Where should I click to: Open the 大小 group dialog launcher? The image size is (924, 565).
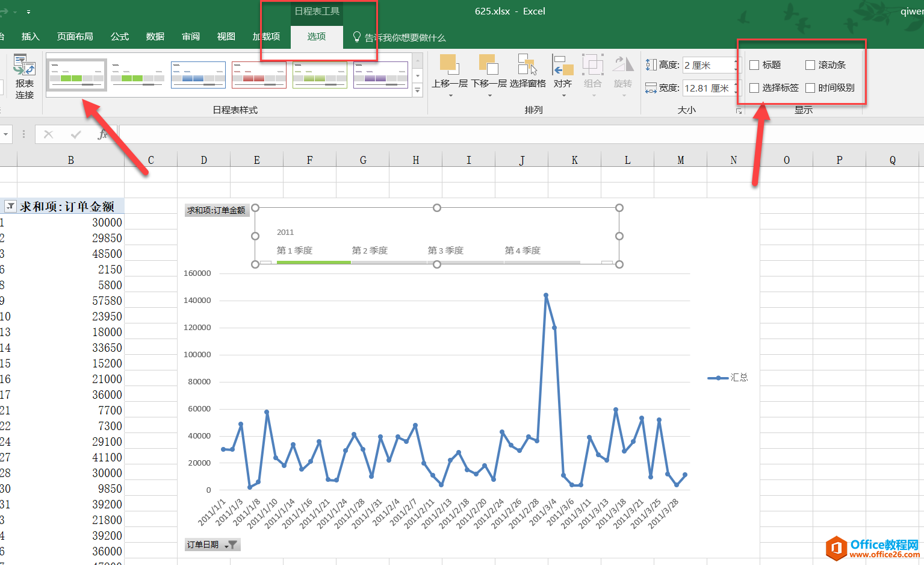pos(739,111)
